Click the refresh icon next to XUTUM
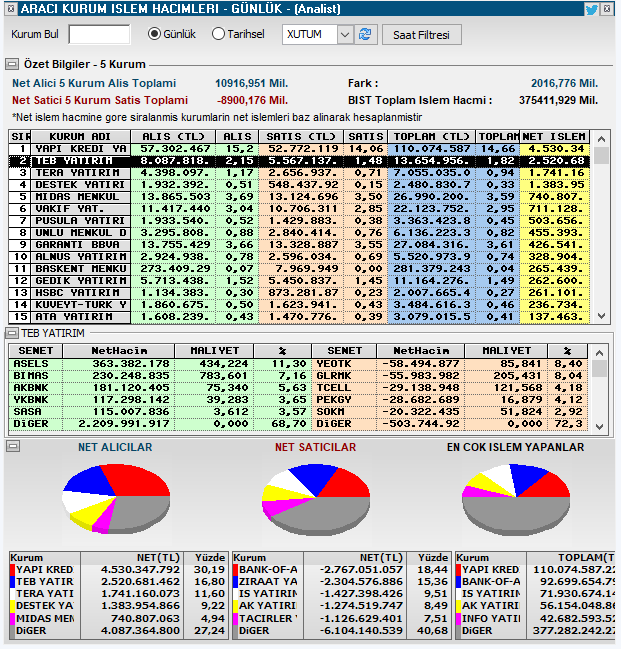This screenshot has width=621, height=649. click(365, 34)
